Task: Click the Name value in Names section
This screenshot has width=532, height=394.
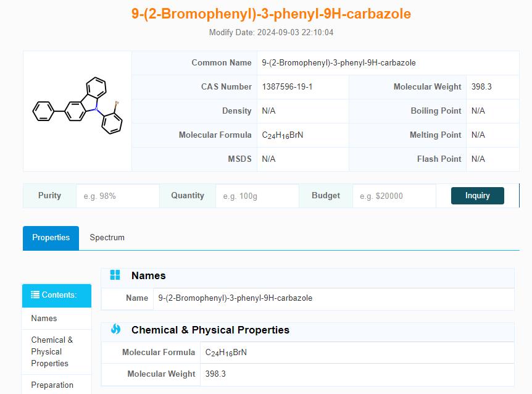Action: [235, 298]
